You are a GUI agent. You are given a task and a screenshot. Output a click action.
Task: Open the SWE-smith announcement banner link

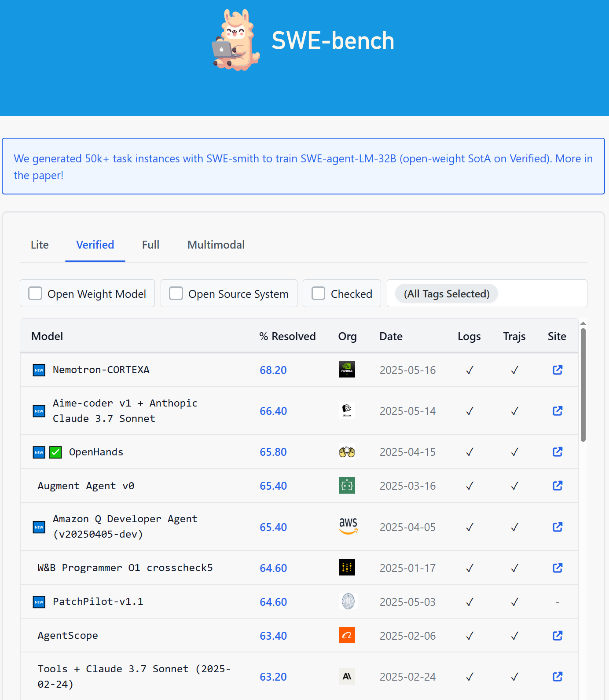tap(303, 166)
